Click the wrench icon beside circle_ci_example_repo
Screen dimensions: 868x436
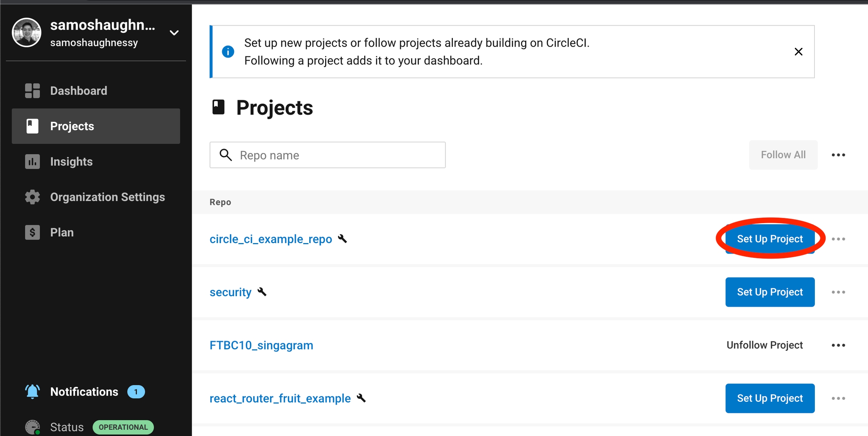pos(342,239)
